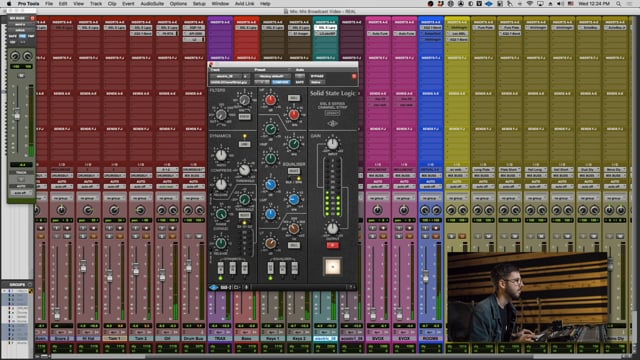Click the white Input gain knob
The width and height of the screenshot is (640, 360).
pyautogui.click(x=333, y=143)
